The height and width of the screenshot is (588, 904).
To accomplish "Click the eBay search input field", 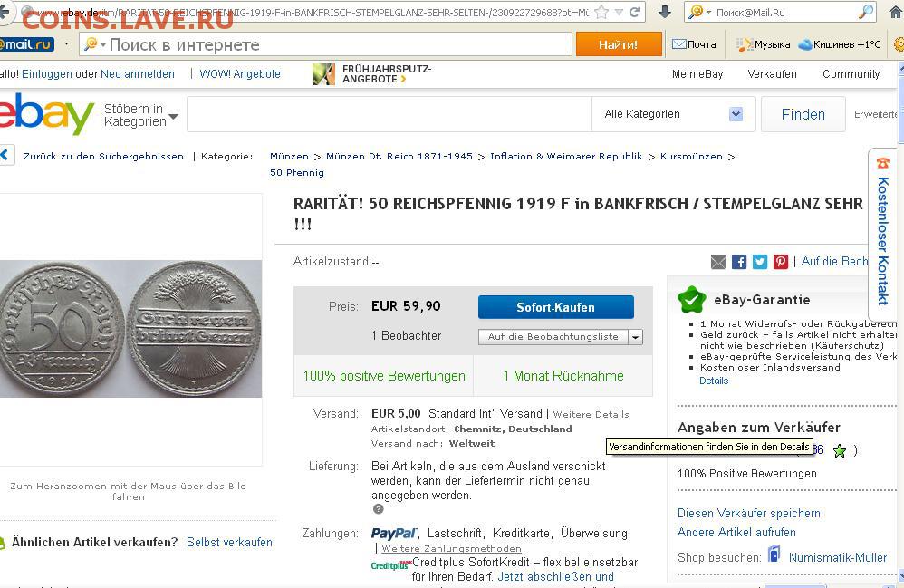I will pyautogui.click(x=389, y=114).
